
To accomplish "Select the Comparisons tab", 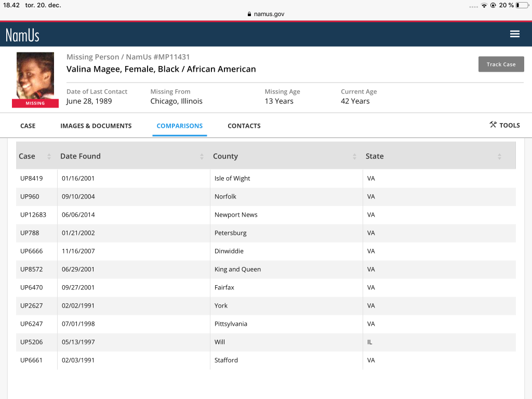I will [x=179, y=126].
